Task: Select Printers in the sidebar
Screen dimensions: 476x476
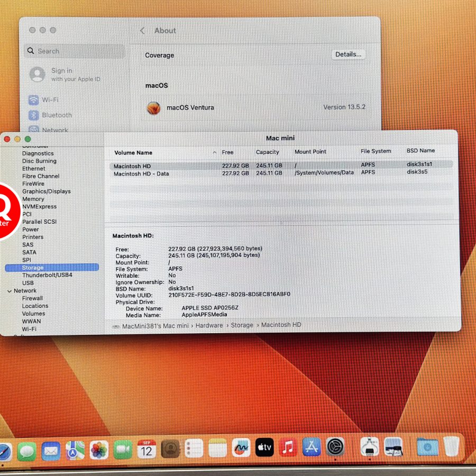Action: pos(33,237)
